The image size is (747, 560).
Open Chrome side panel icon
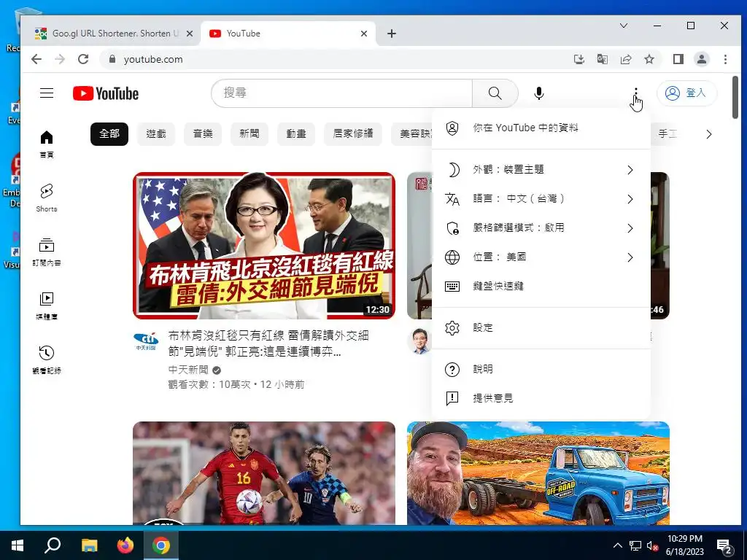tap(678, 59)
